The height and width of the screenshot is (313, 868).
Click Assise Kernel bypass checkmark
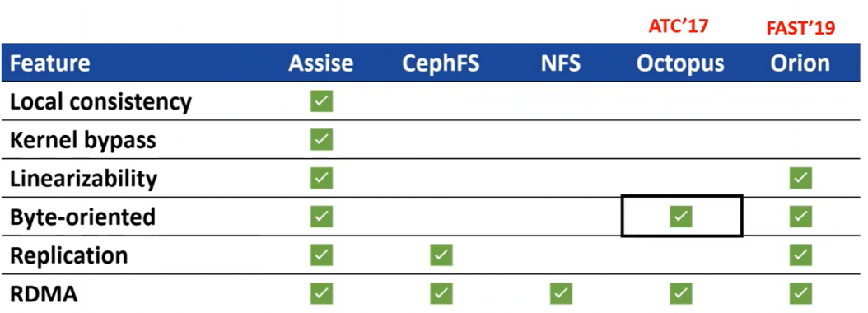pyautogui.click(x=321, y=139)
